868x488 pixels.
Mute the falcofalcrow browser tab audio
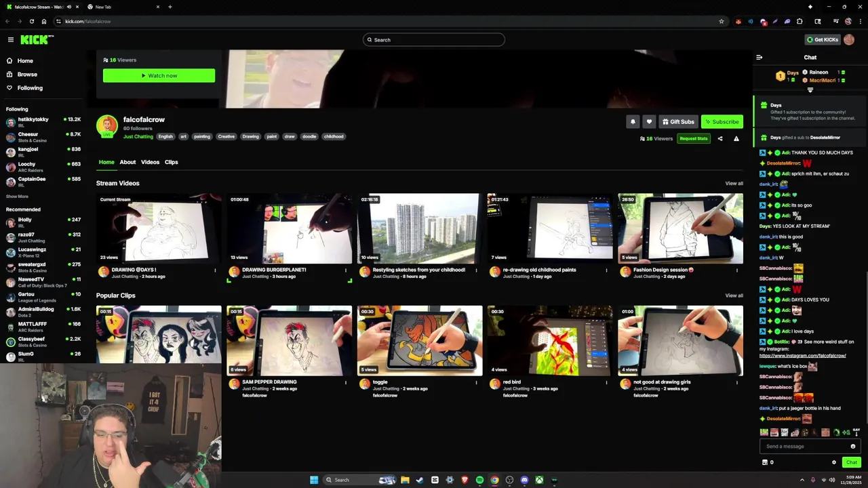(68, 7)
